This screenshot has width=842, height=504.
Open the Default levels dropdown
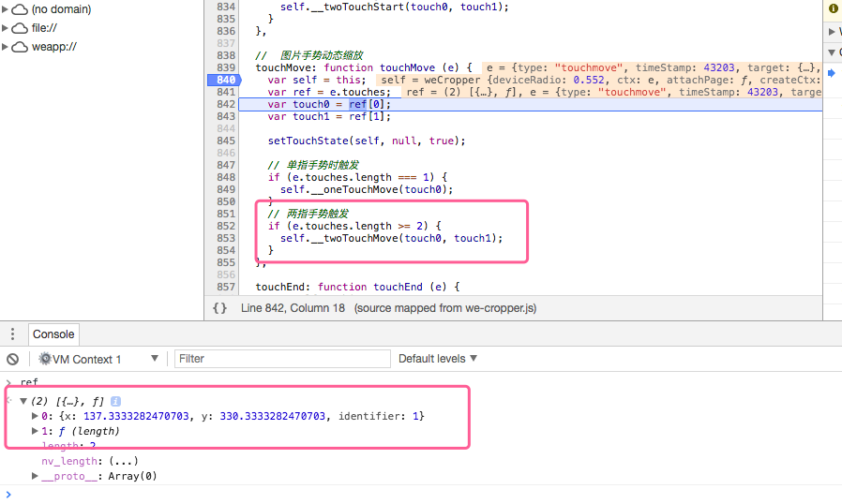[x=438, y=359]
